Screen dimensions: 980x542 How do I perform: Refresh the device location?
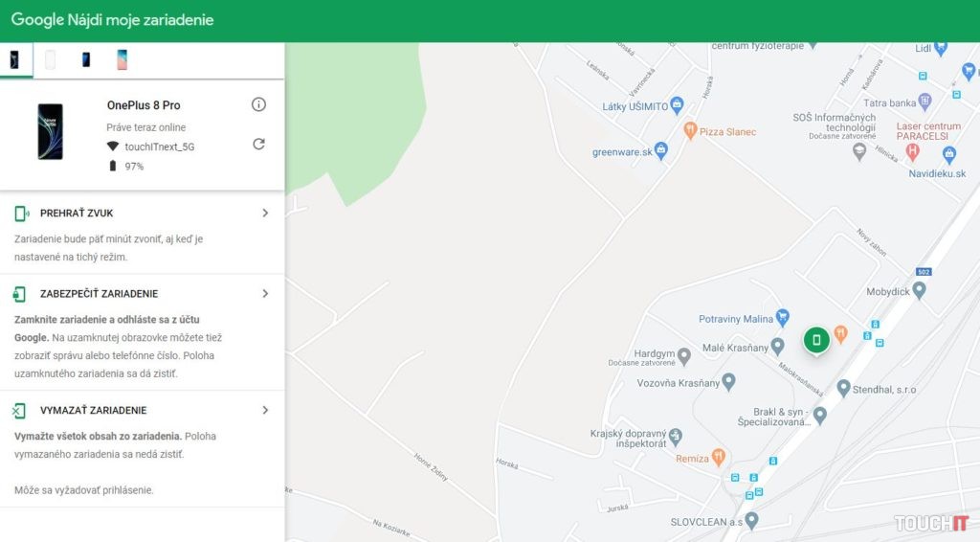258,144
